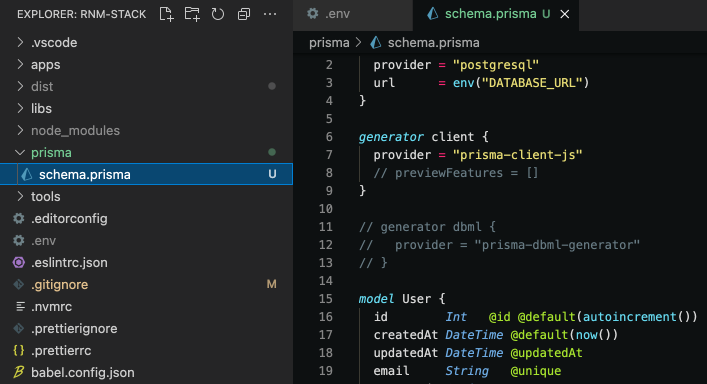The height and width of the screenshot is (384, 707).
Task: Select the node_modules folder name
Action: tap(75, 131)
